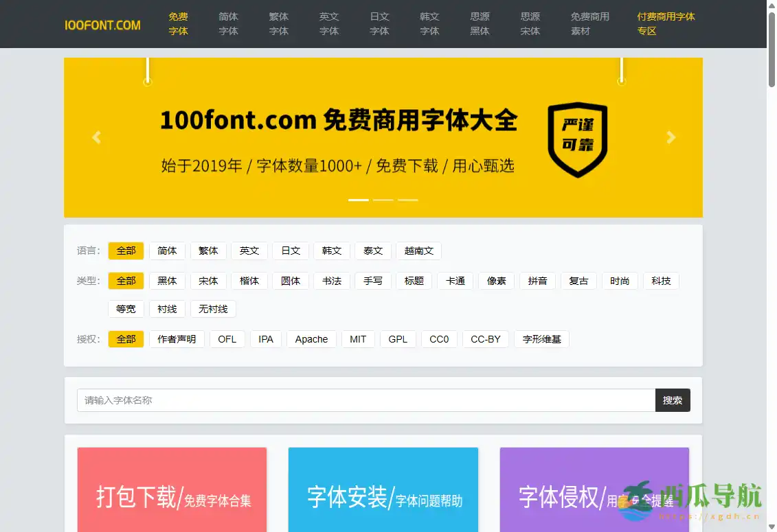Open the 字体侵权 purple card
Image resolution: width=777 pixels, height=532 pixels.
coord(594,489)
